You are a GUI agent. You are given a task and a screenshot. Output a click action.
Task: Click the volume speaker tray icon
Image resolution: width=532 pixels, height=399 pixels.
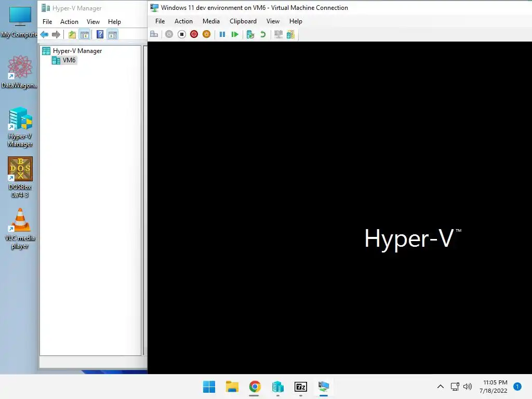click(468, 387)
